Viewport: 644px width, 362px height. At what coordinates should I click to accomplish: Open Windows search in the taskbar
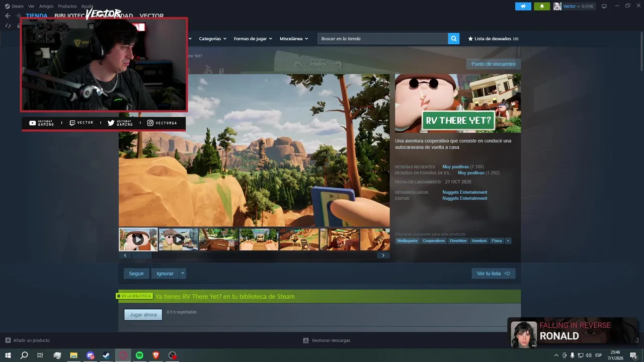click(24, 355)
